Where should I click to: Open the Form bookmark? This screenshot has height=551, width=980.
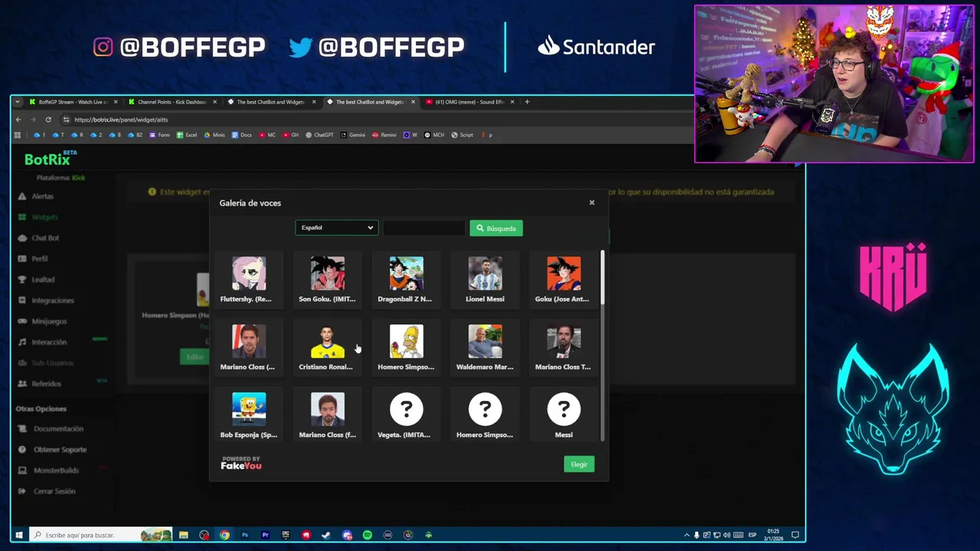(159, 135)
